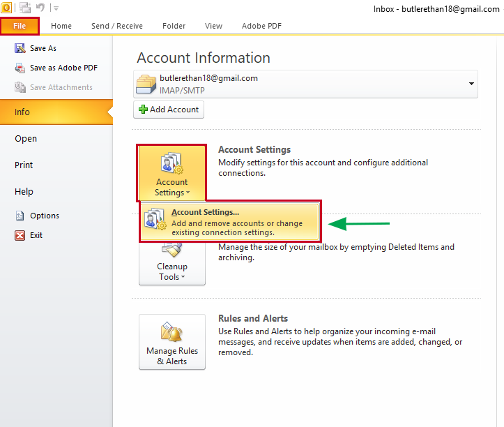Choose Save As in the backstage menu
Image resolution: width=504 pixels, height=427 pixels.
[43, 48]
